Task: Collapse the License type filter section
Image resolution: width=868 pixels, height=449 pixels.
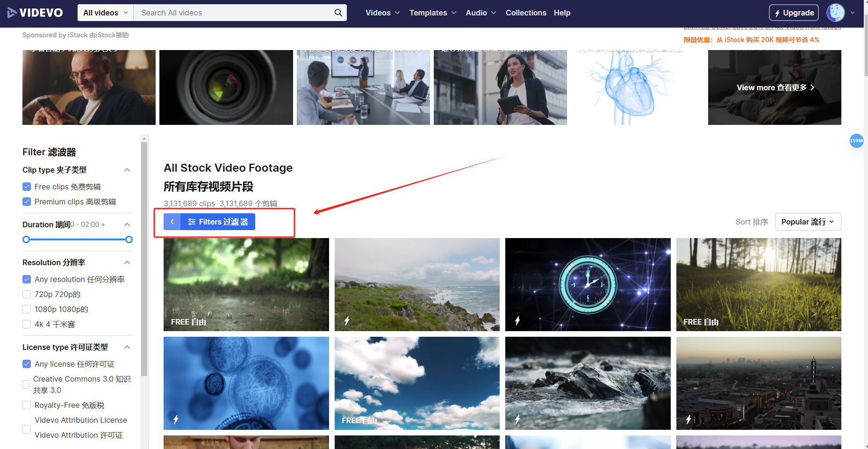Action: 127,347
